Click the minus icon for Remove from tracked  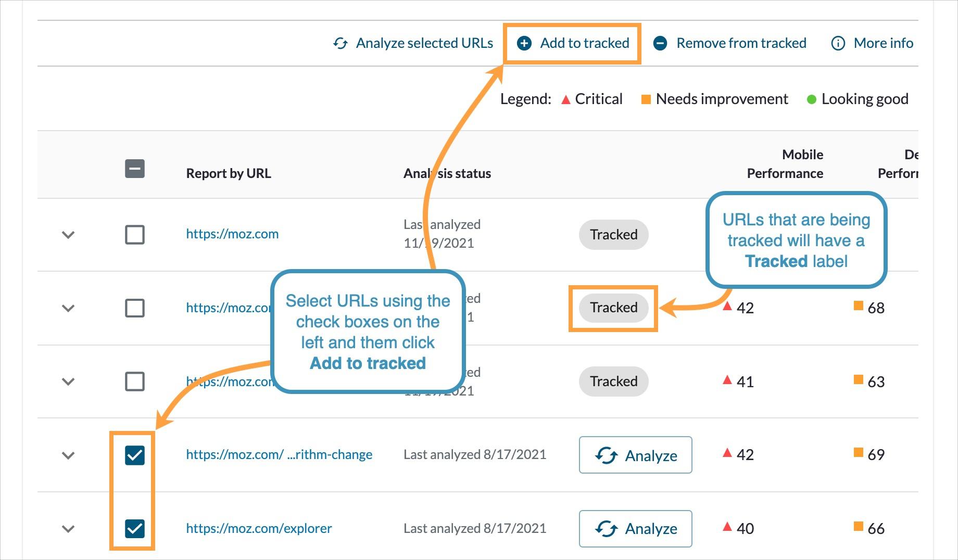pyautogui.click(x=660, y=43)
